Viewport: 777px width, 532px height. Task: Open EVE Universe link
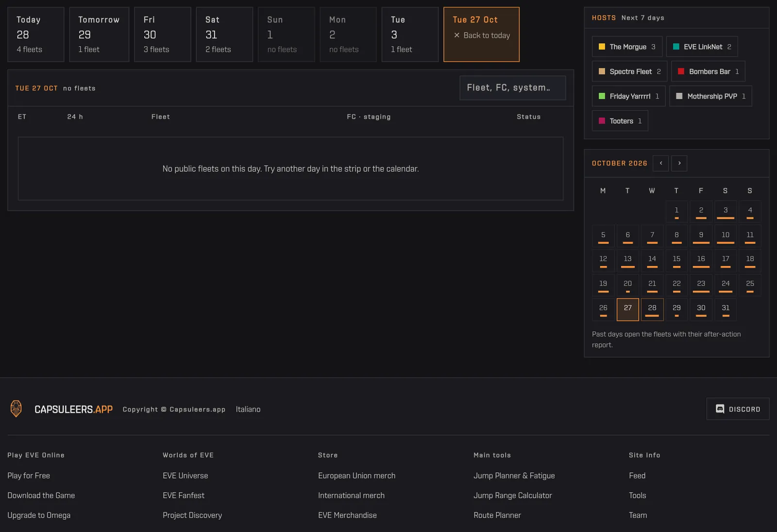pos(185,476)
